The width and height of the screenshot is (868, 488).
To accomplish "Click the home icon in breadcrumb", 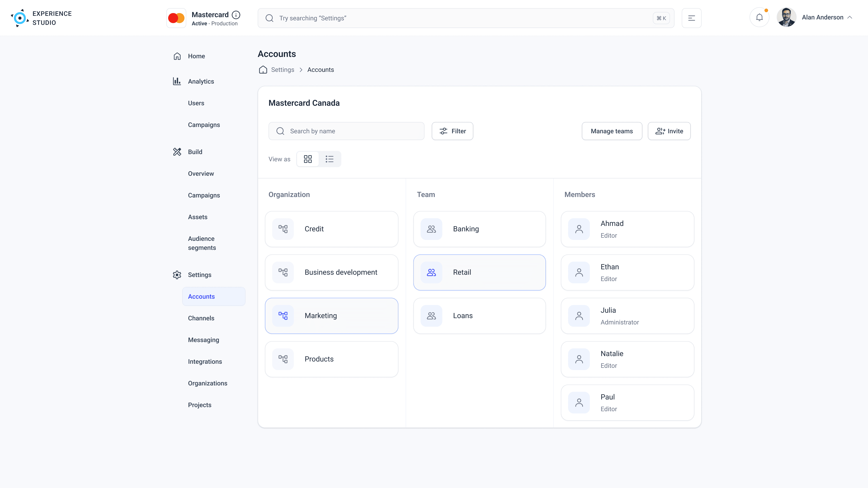I will click(x=263, y=70).
